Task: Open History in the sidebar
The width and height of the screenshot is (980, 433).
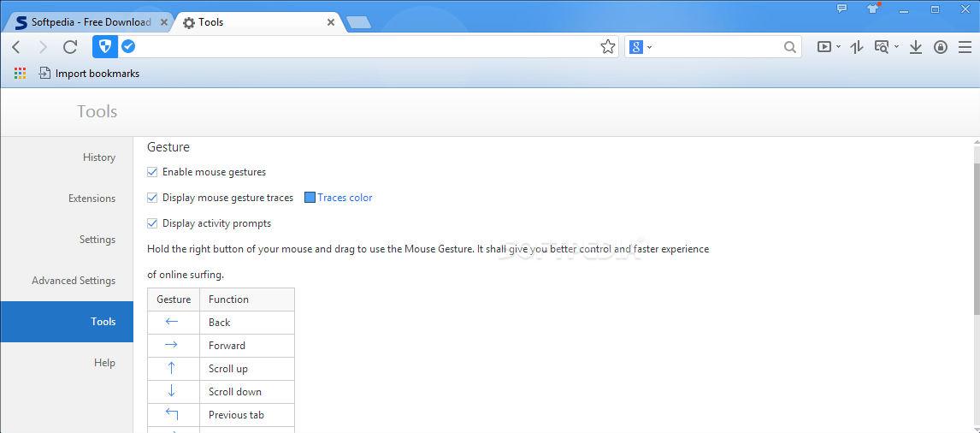Action: coord(67,157)
